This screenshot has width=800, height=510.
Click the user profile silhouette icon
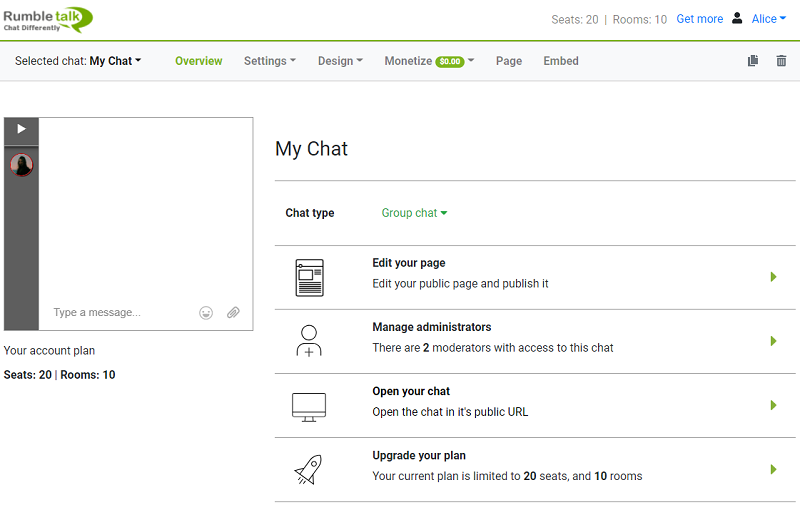(737, 19)
